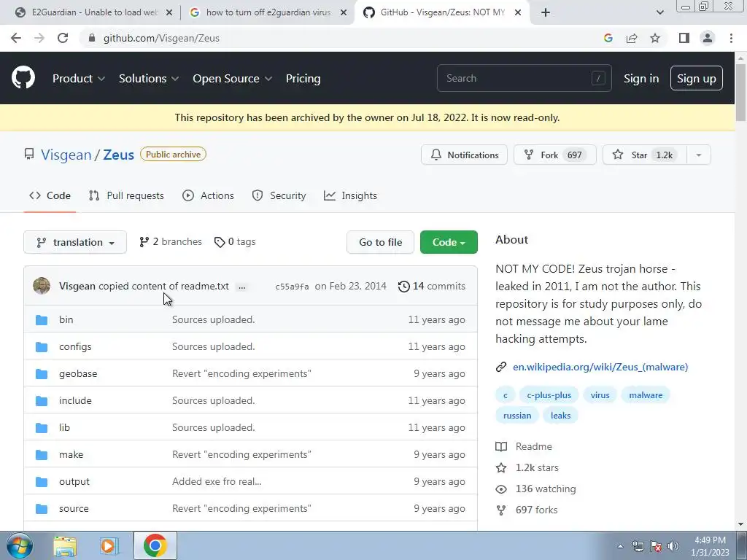Click the GitHub octocat logo

pos(23,78)
